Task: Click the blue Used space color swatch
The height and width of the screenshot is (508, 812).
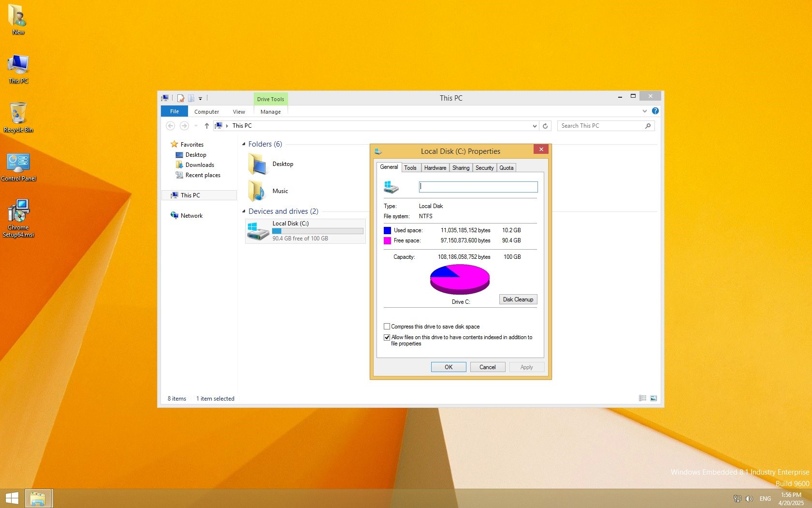Action: tap(387, 230)
